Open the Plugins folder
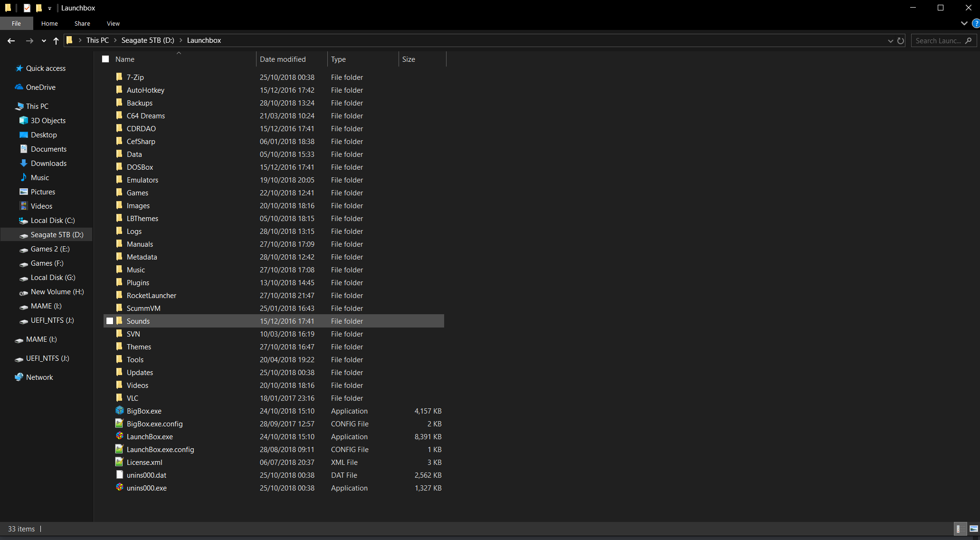This screenshot has height=540, width=980. [x=138, y=283]
